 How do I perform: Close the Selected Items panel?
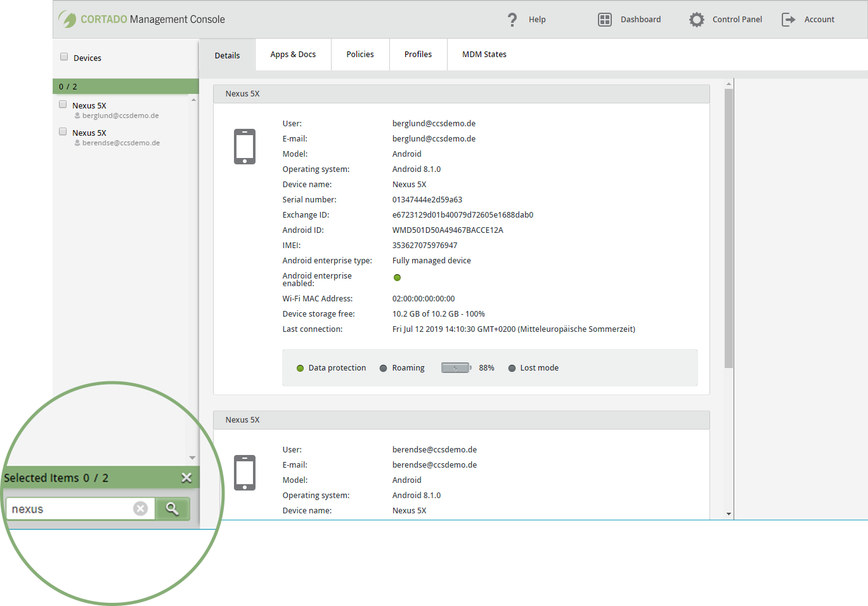(186, 477)
